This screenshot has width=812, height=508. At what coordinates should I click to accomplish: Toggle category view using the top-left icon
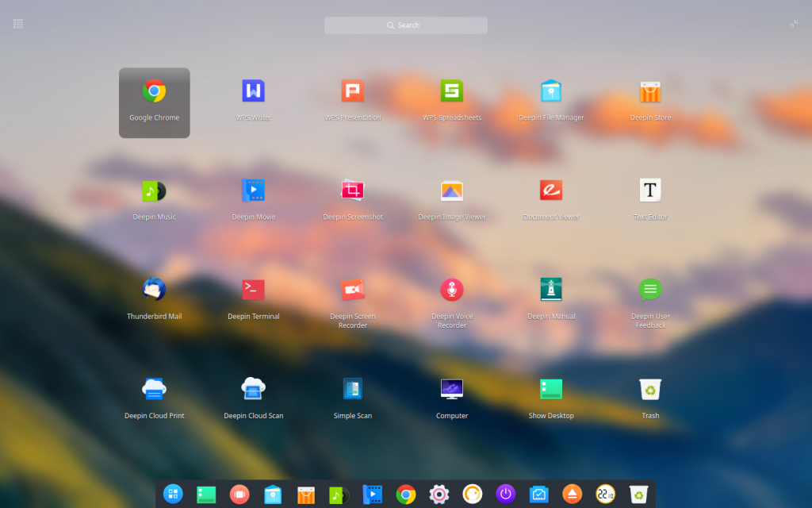(x=17, y=23)
